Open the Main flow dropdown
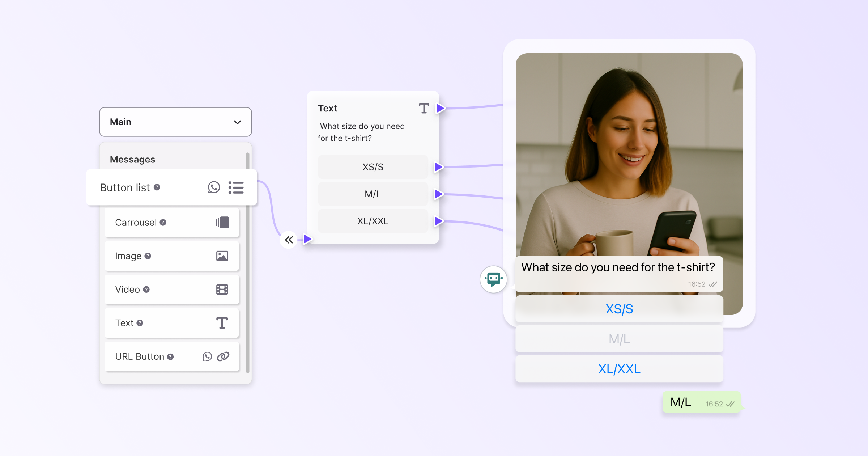868x456 pixels. click(237, 122)
